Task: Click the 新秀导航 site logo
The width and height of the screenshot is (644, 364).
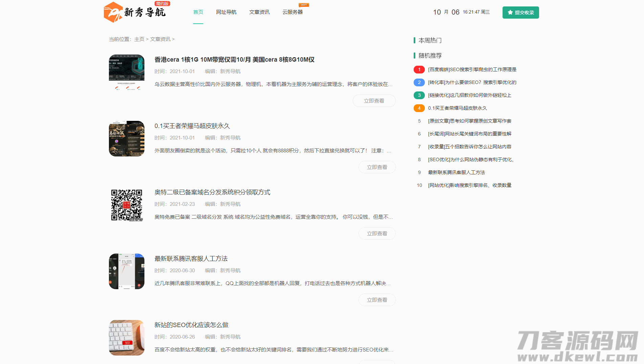Action: point(135,12)
